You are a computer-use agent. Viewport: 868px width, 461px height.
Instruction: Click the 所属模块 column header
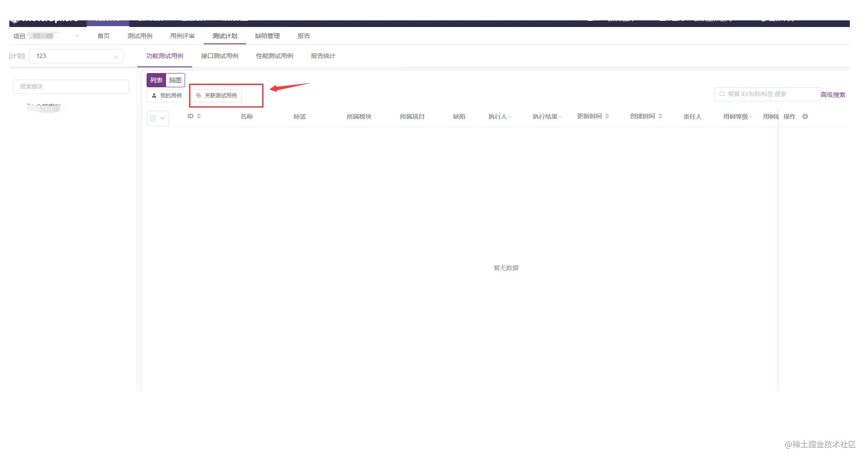(359, 116)
